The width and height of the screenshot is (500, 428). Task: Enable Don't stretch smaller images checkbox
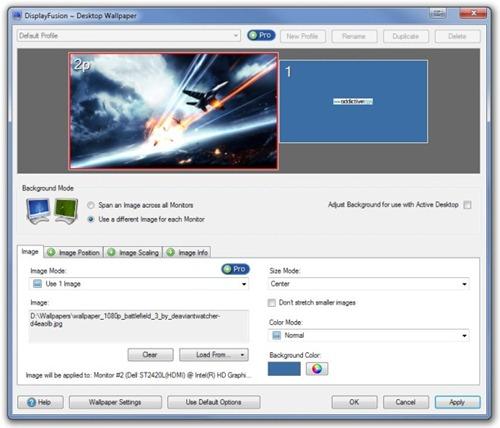pos(272,303)
